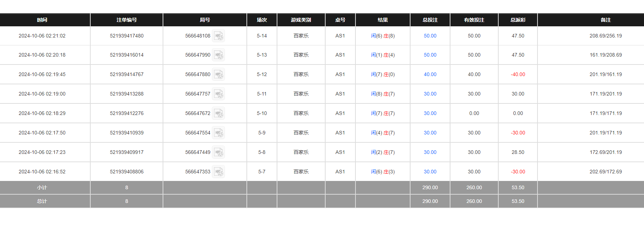Viewport: 644px width, 226px height.
Task: Click replay icon next to 566647449
Action: (x=218, y=152)
